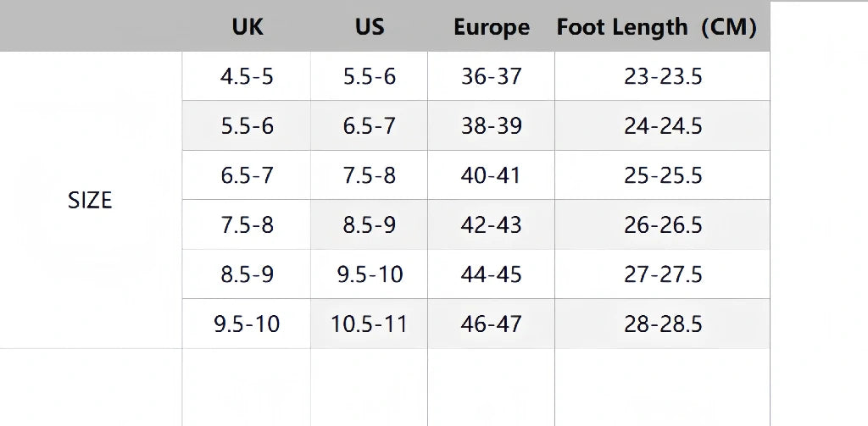
Task: Select Europe size 38-39 cell
Action: point(492,126)
